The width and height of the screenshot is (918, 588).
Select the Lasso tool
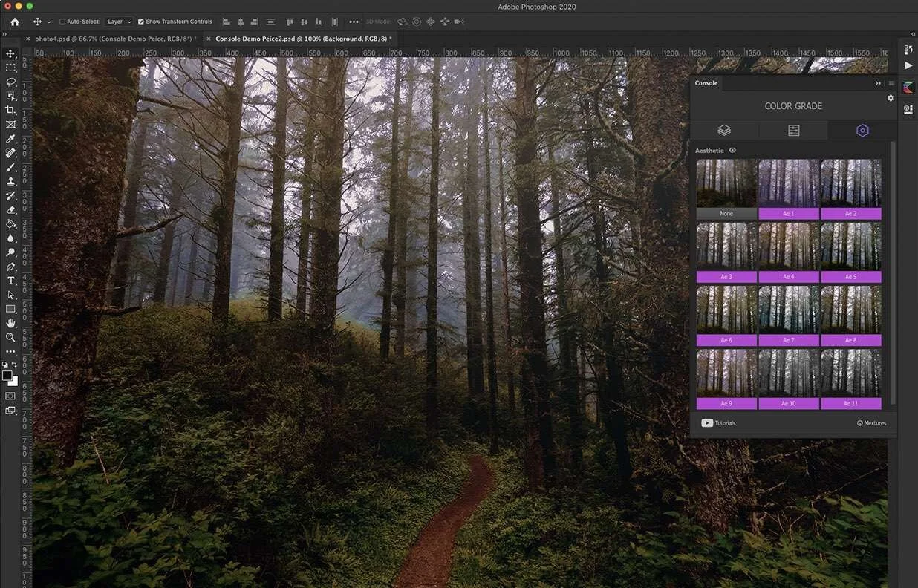[x=10, y=82]
